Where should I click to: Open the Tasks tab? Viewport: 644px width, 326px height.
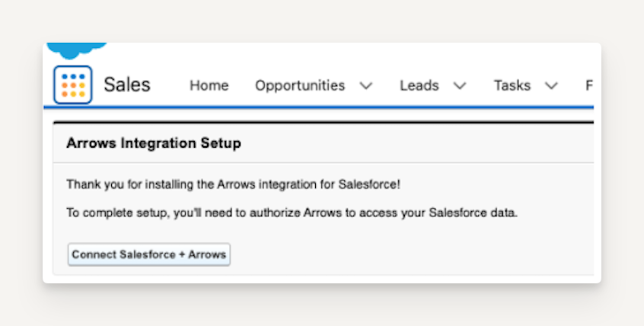pyautogui.click(x=512, y=85)
